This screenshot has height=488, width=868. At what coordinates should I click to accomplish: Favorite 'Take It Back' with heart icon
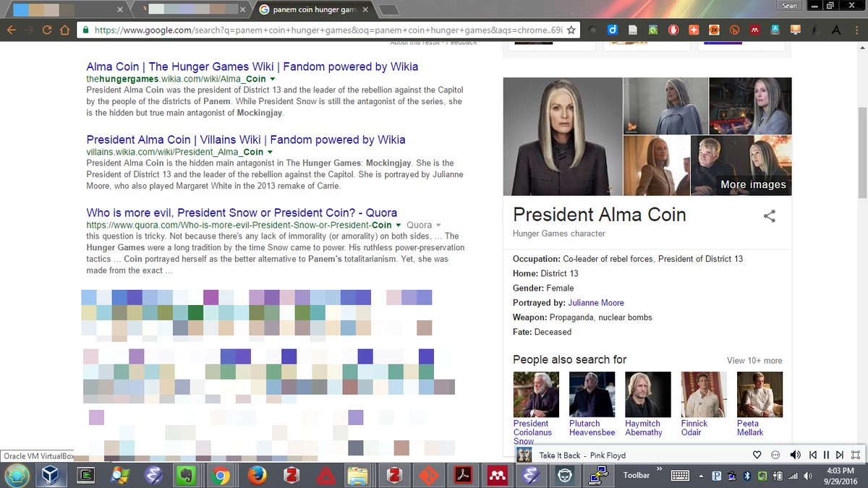coord(757,455)
